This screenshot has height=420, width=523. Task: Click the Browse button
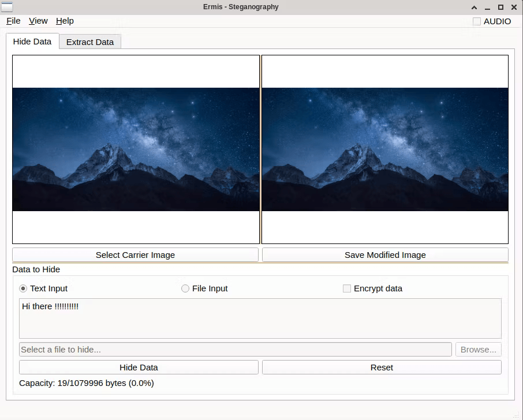pos(478,350)
